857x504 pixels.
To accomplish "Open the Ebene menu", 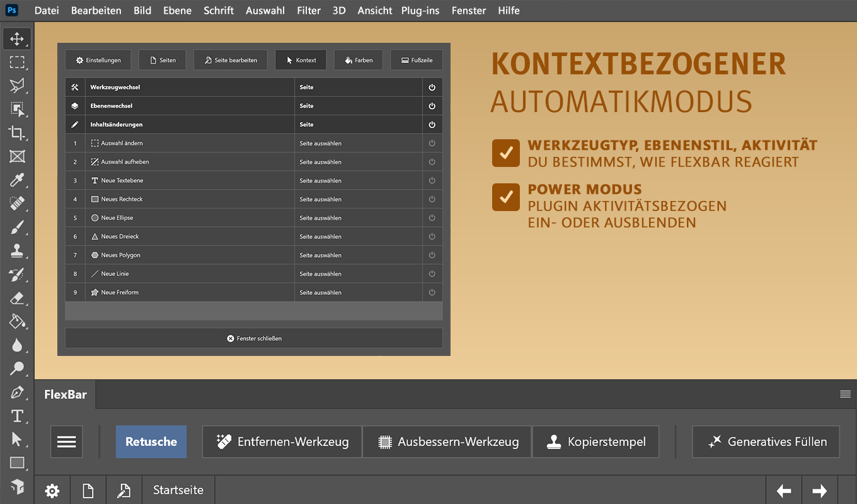I will [177, 11].
